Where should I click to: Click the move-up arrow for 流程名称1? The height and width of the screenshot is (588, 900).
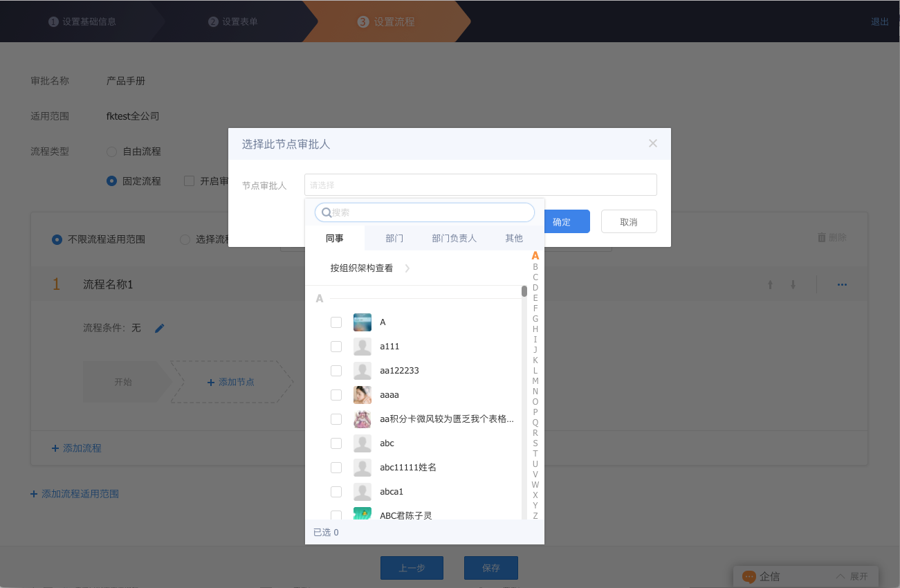point(770,285)
